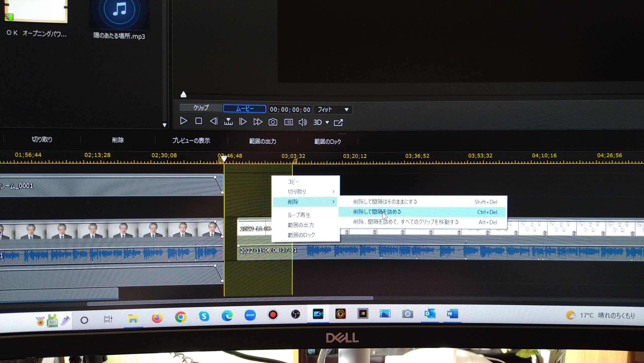Click プレビューの表示 button

(x=191, y=141)
